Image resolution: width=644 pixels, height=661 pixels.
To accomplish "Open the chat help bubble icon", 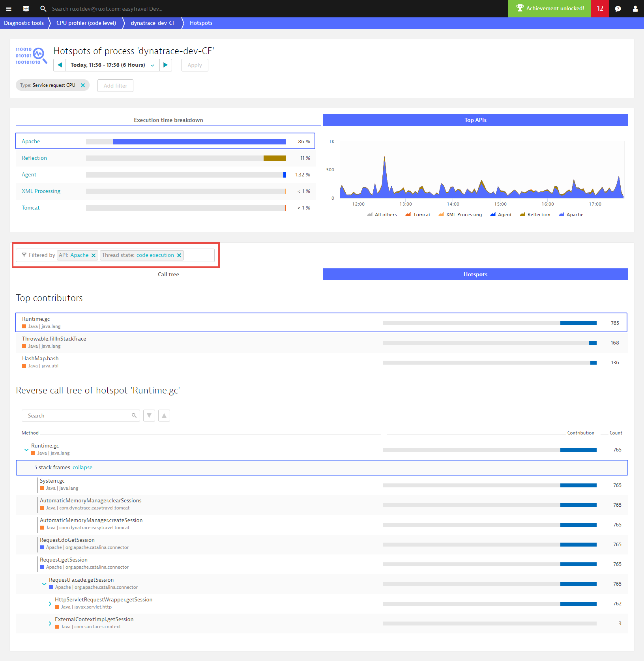I will 618,9.
